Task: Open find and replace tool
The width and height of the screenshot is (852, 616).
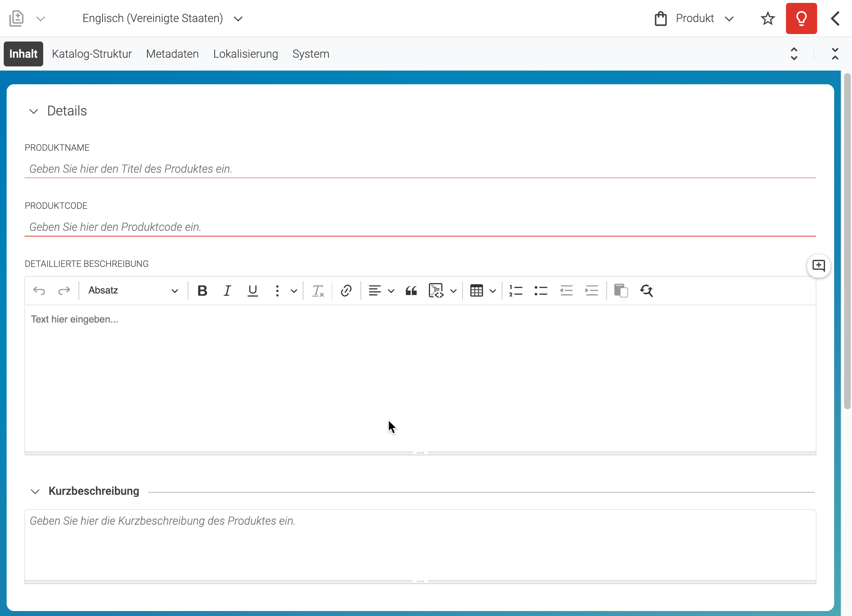Action: click(x=646, y=291)
